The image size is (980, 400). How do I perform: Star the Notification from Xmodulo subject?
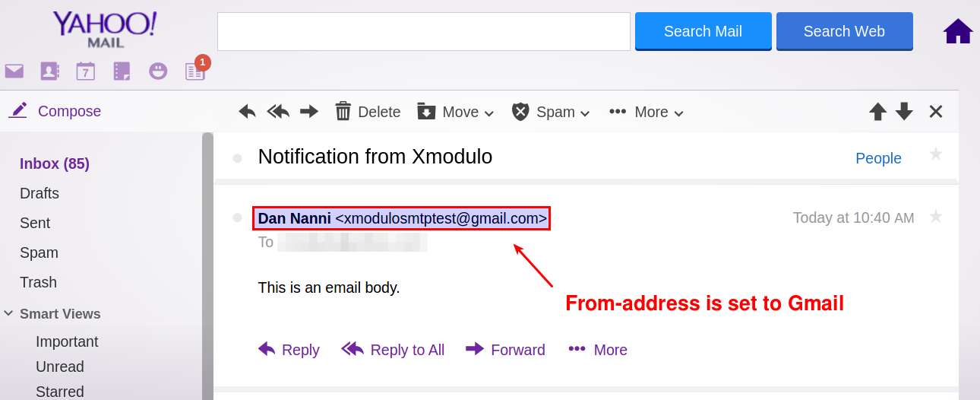coord(936,154)
